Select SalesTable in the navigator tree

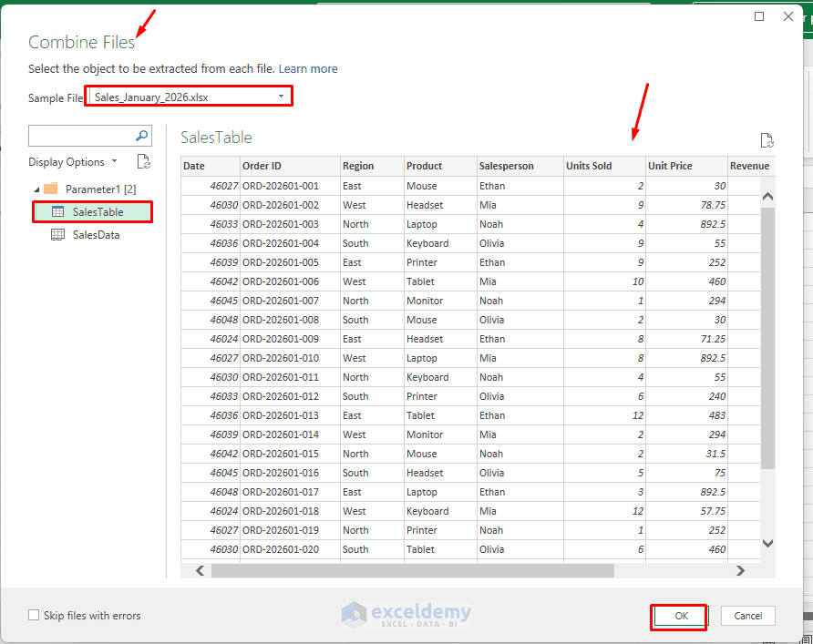(93, 212)
